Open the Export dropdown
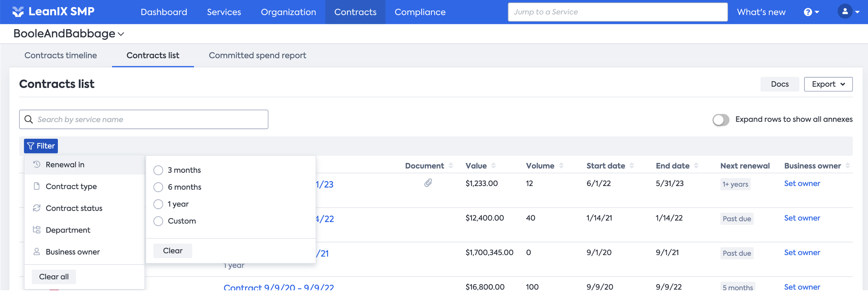 (828, 84)
